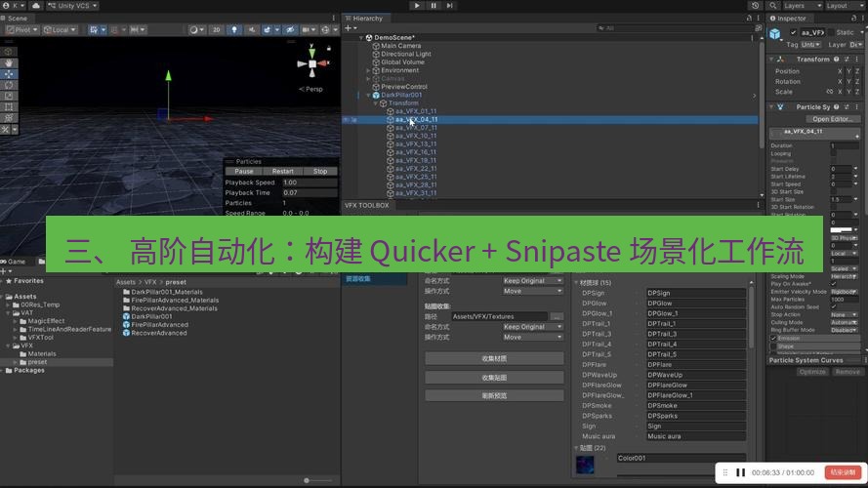This screenshot has width=868, height=488.
Task: Open the undo history icon
Action: click(755, 6)
